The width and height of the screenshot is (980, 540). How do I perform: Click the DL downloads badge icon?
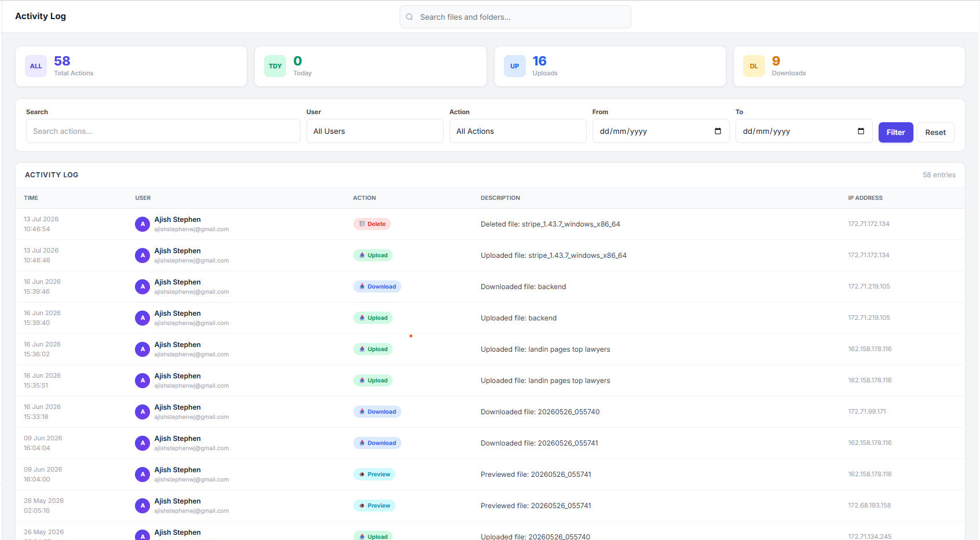(x=754, y=66)
